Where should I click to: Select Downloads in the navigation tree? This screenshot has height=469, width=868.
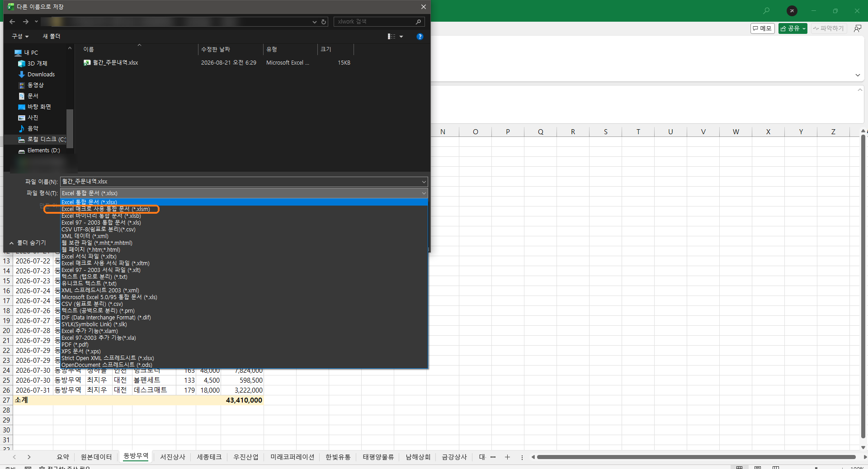coord(41,75)
